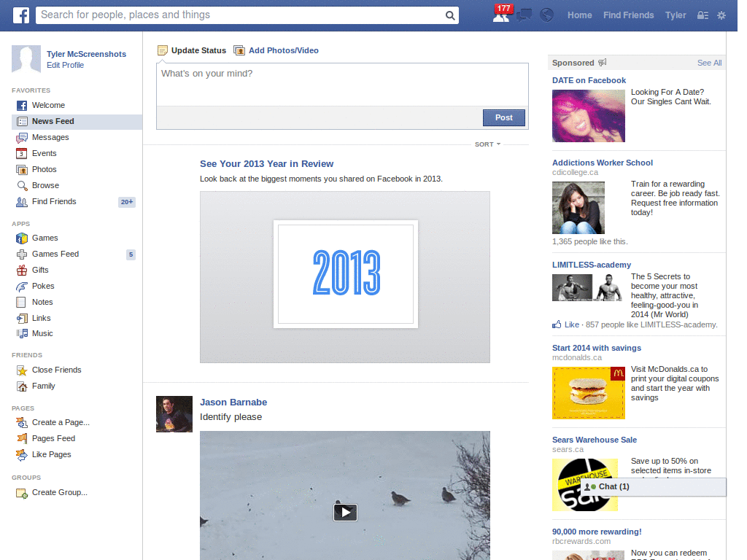Click the Create a Page icon
Viewport: 747px width, 560px height.
(21, 422)
